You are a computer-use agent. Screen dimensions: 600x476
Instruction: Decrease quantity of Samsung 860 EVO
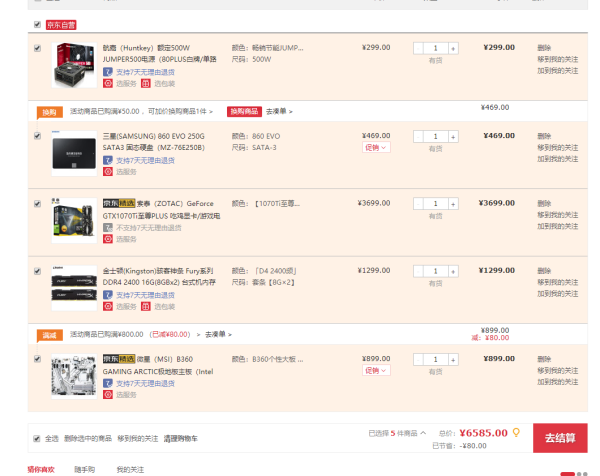(x=418, y=137)
